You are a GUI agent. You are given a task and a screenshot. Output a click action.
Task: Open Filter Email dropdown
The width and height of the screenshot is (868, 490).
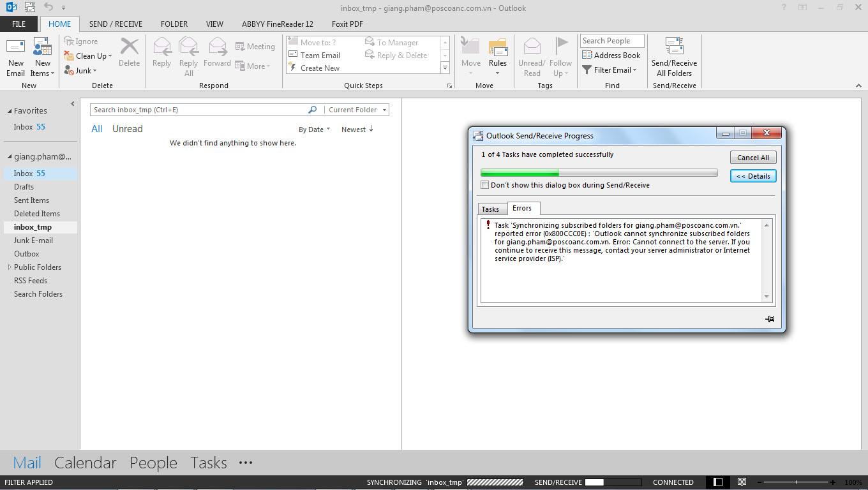click(x=609, y=70)
